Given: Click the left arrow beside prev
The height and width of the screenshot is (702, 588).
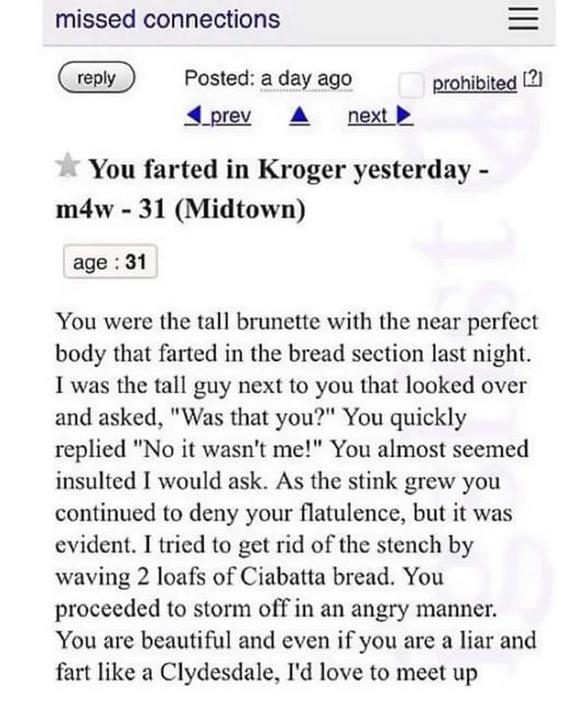Looking at the screenshot, I should pyautogui.click(x=192, y=117).
